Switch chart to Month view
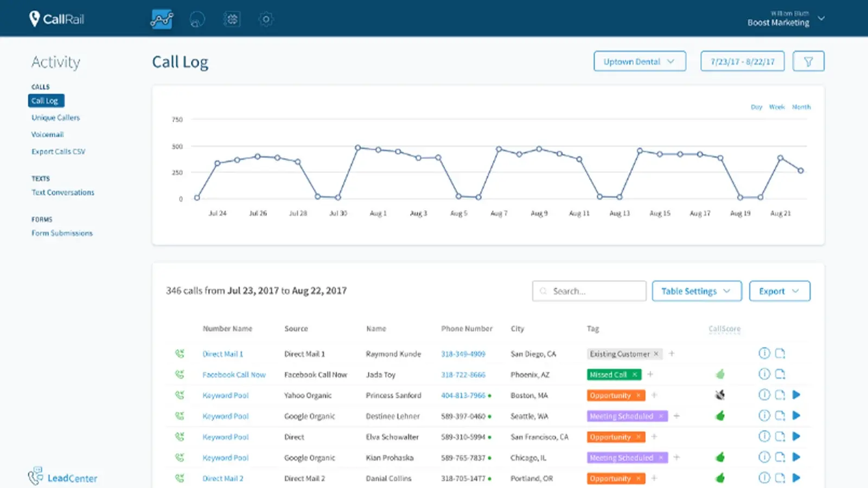This screenshot has width=868, height=488. tap(801, 107)
